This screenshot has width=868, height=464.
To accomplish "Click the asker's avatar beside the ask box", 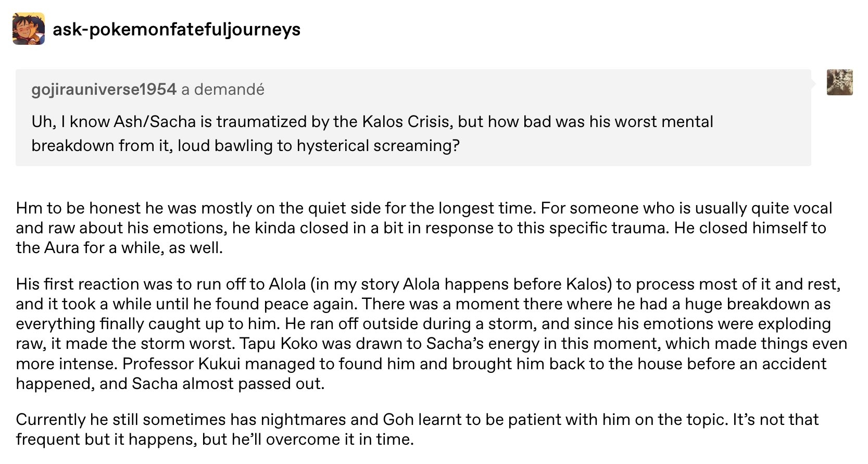I will pos(839,82).
